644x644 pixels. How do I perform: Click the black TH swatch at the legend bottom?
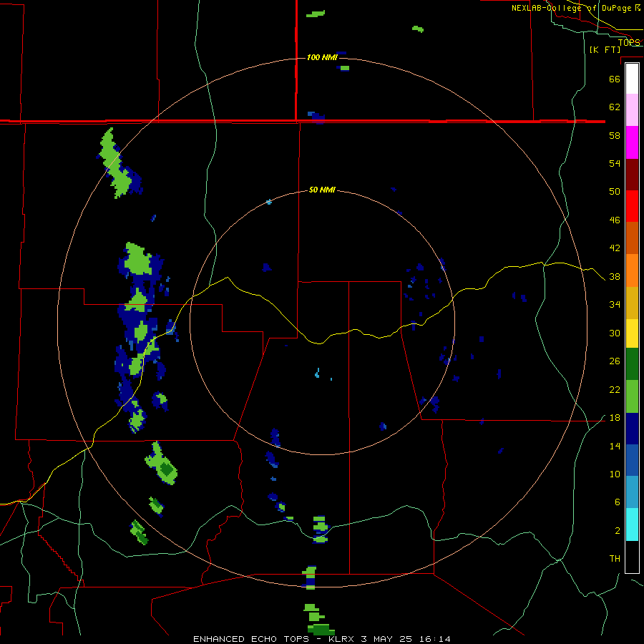(632, 557)
